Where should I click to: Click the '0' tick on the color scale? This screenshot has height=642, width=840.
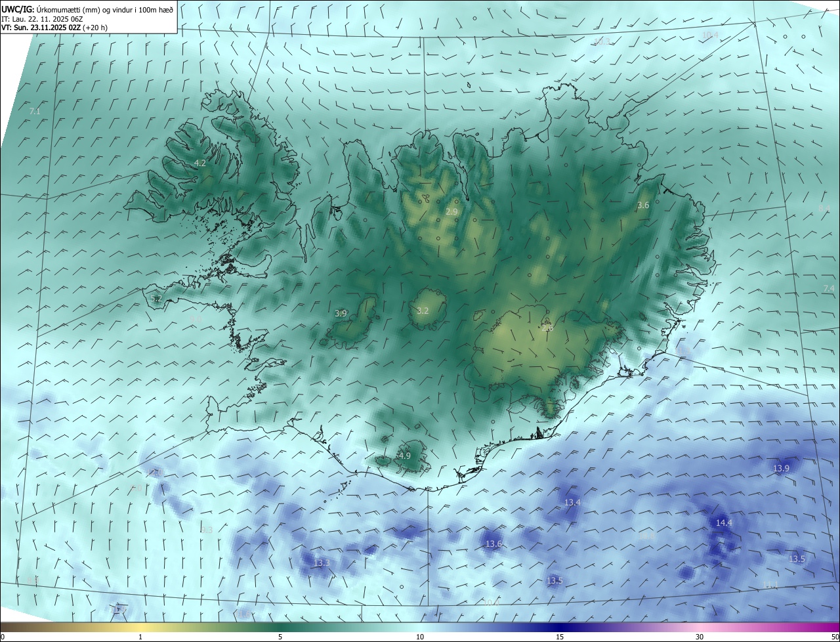click(3, 637)
